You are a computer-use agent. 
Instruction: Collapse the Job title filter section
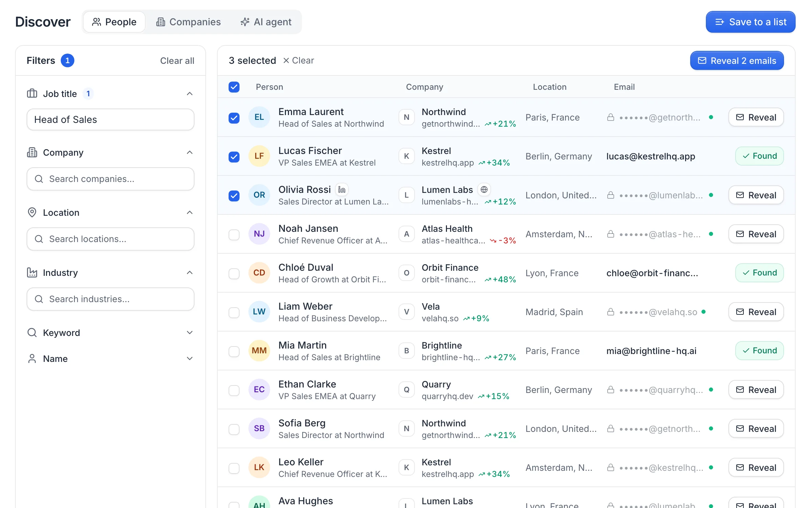tap(190, 94)
